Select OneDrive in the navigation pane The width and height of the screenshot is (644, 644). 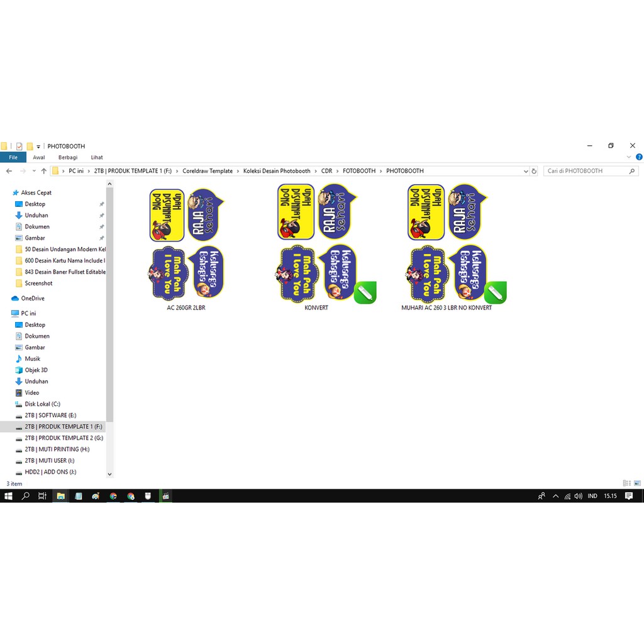tap(28, 299)
